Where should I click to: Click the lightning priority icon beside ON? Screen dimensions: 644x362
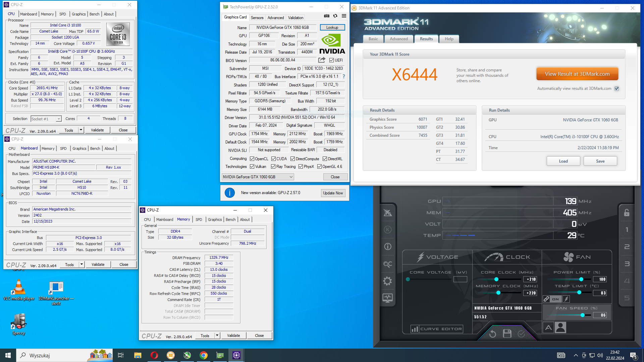coord(566,299)
